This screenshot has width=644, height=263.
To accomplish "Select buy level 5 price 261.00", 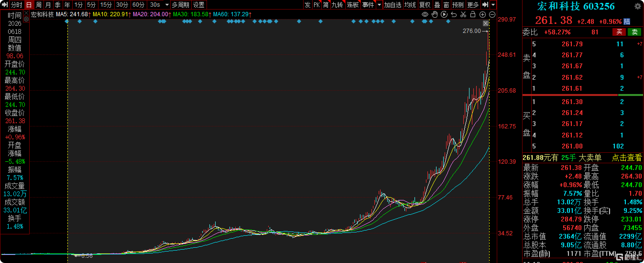I will [572, 146].
